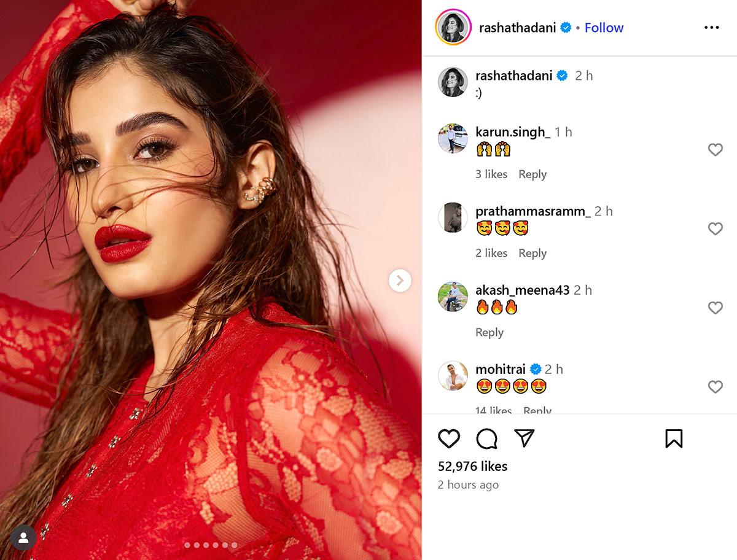Advance to the next photo with the arrow
The height and width of the screenshot is (560, 737).
pos(400,281)
